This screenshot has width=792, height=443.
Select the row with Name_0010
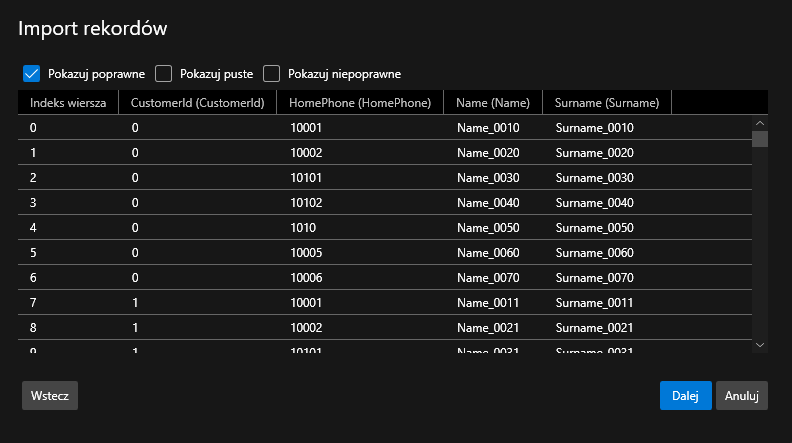[487, 128]
